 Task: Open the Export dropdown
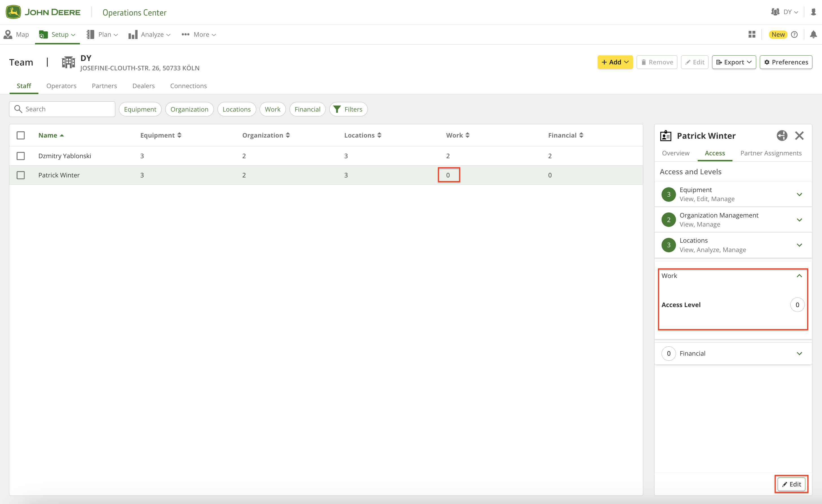(734, 62)
